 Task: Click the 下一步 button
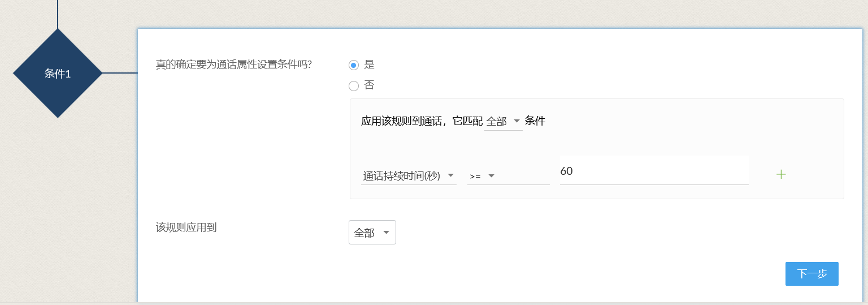(x=811, y=274)
